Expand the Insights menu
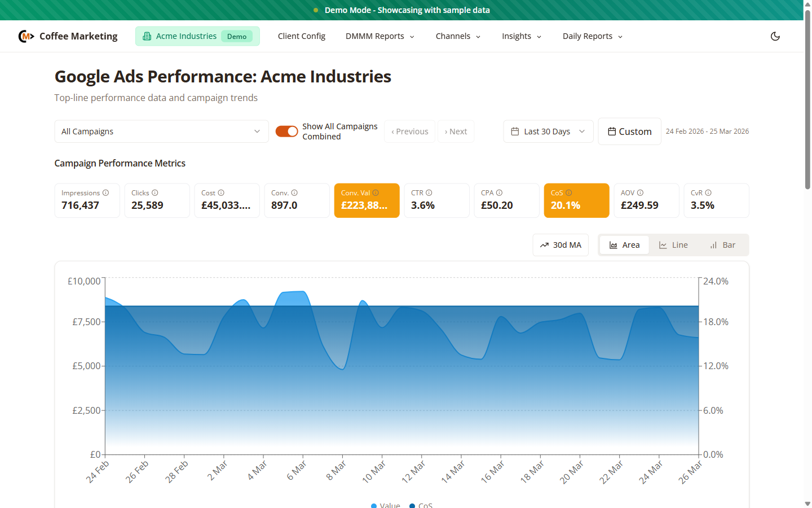This screenshot has width=812, height=508. click(521, 36)
